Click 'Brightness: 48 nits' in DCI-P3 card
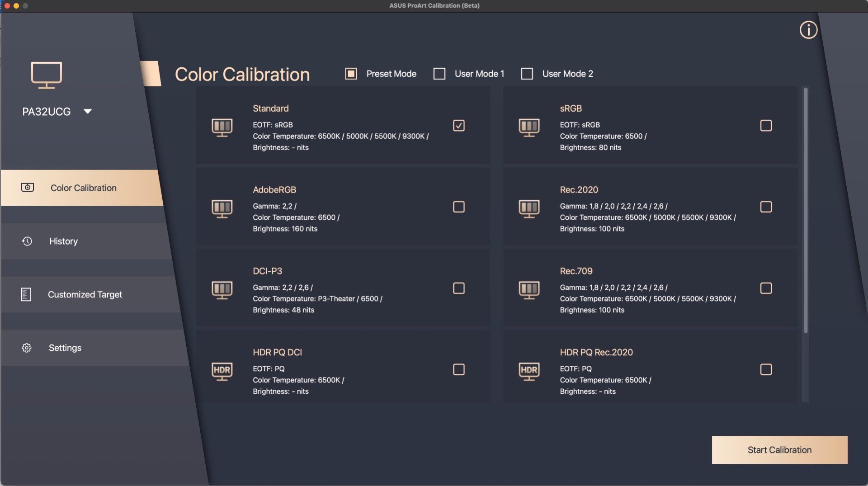 (283, 310)
